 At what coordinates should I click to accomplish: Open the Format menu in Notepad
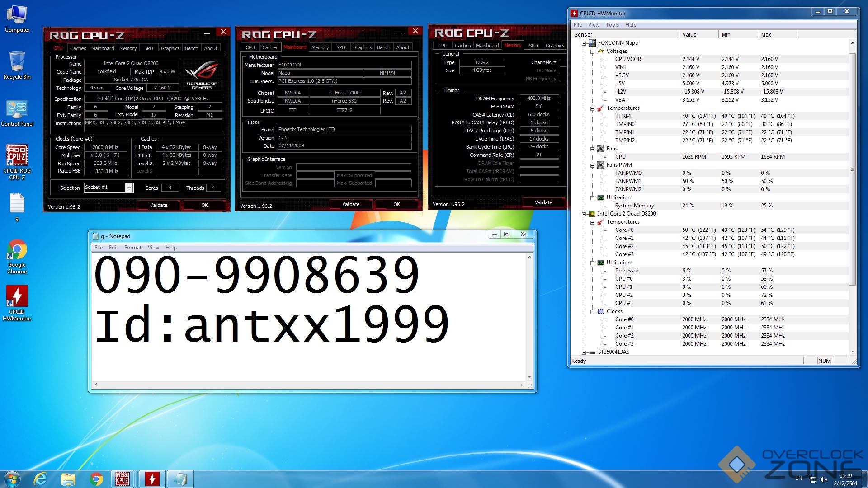point(133,248)
